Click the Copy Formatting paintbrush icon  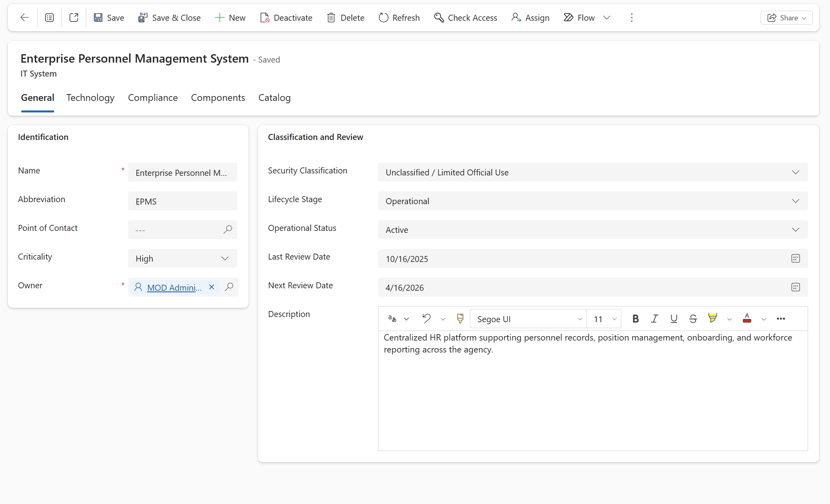pos(460,319)
